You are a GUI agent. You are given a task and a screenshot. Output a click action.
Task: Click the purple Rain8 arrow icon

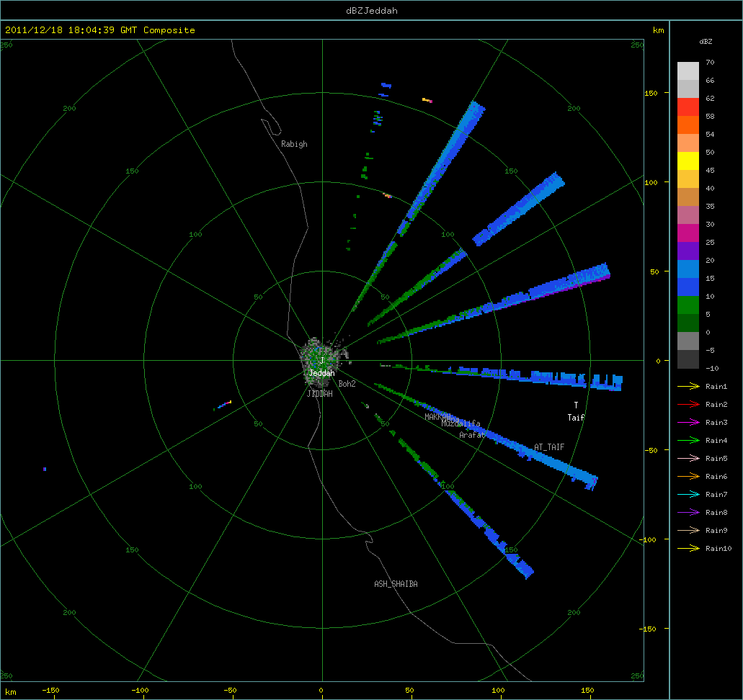[688, 513]
